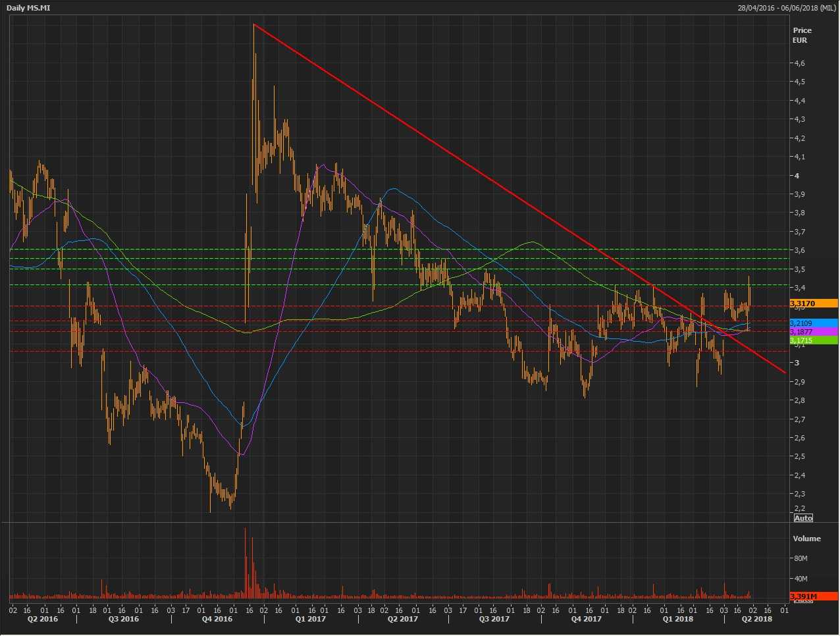Click the red 3,391M volume value tag
Screen dimensions: 840x636
(813, 596)
